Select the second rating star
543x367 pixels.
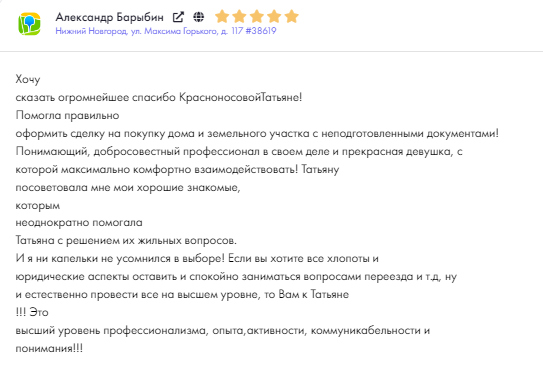coord(239,17)
